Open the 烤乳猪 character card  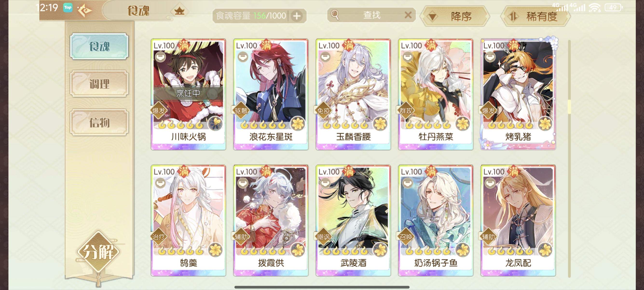point(518,94)
